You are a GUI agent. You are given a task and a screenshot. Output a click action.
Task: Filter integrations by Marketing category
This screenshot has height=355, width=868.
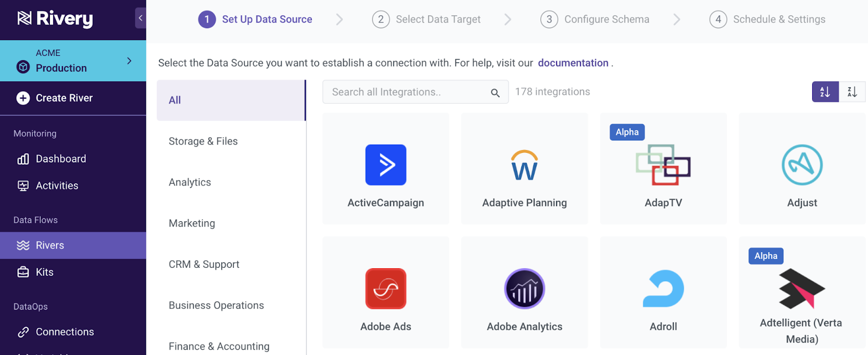(x=192, y=223)
